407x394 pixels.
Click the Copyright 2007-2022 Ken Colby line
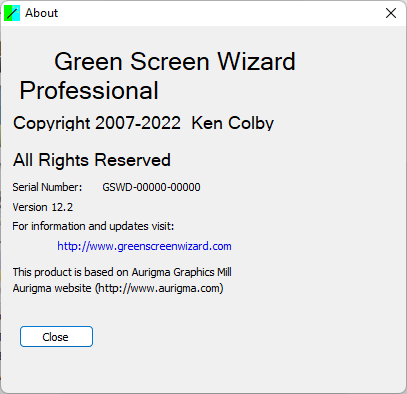[143, 123]
